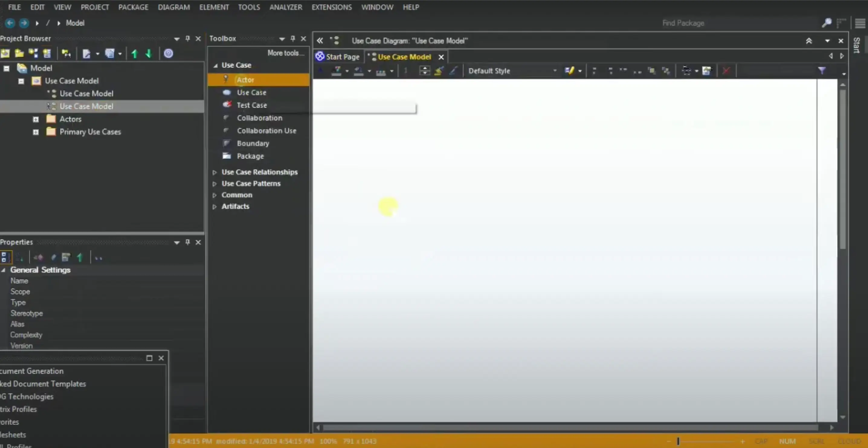Select the Collaboration tool

coord(260,118)
